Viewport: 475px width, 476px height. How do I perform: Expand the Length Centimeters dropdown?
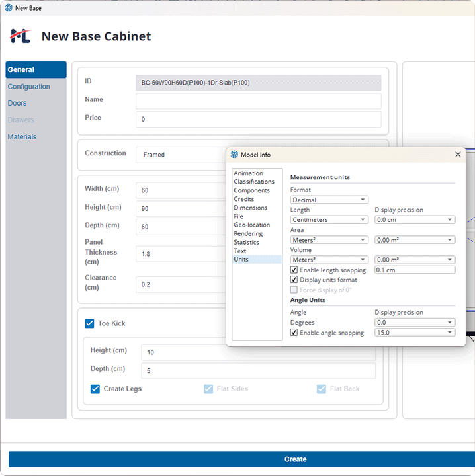click(x=329, y=219)
